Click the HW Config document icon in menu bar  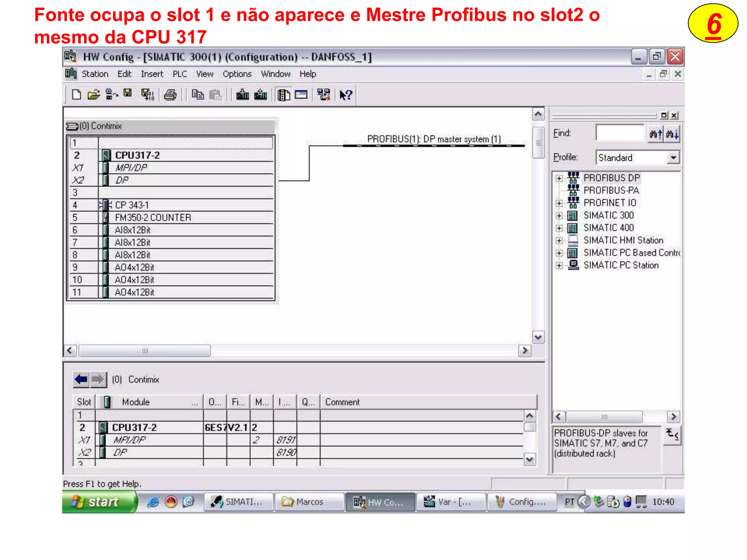click(x=71, y=74)
